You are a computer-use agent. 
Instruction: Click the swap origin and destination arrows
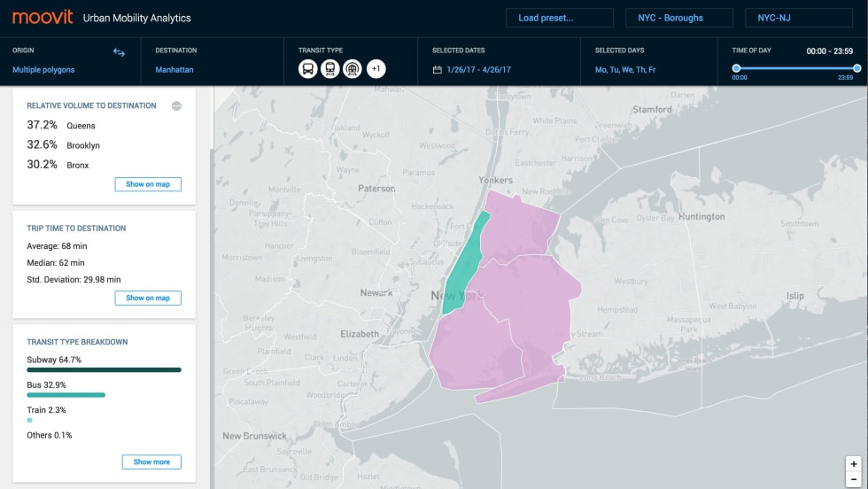(119, 52)
